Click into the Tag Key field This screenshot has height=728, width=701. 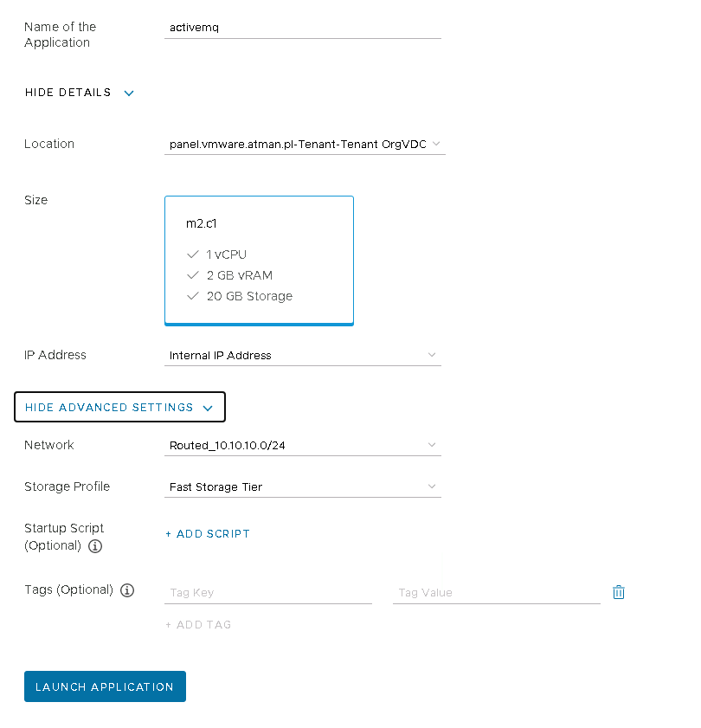tap(267, 593)
